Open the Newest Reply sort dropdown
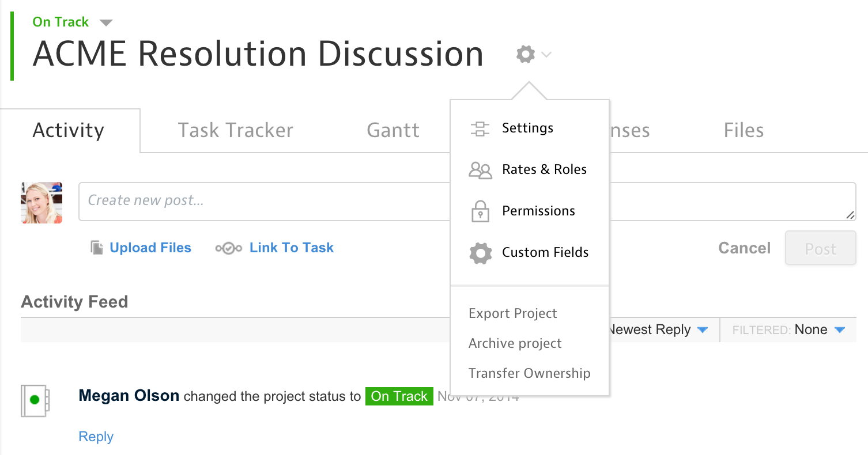The image size is (868, 455). [701, 330]
